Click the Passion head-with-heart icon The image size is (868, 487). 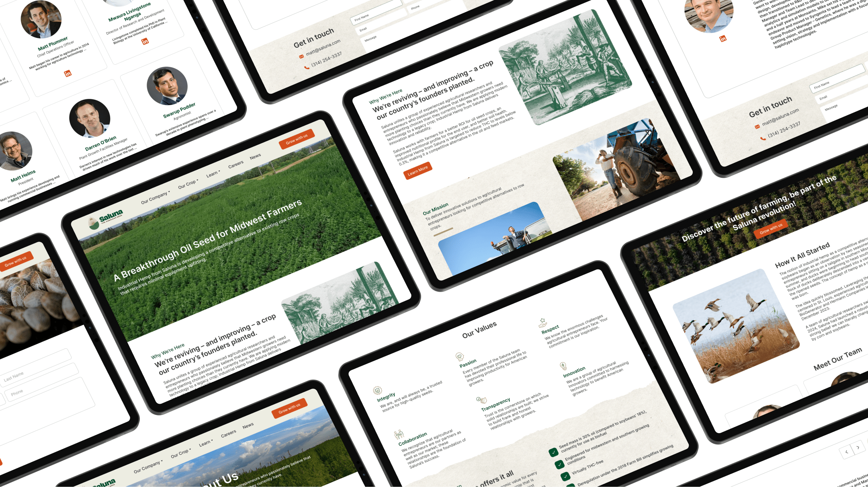pyautogui.click(x=459, y=356)
